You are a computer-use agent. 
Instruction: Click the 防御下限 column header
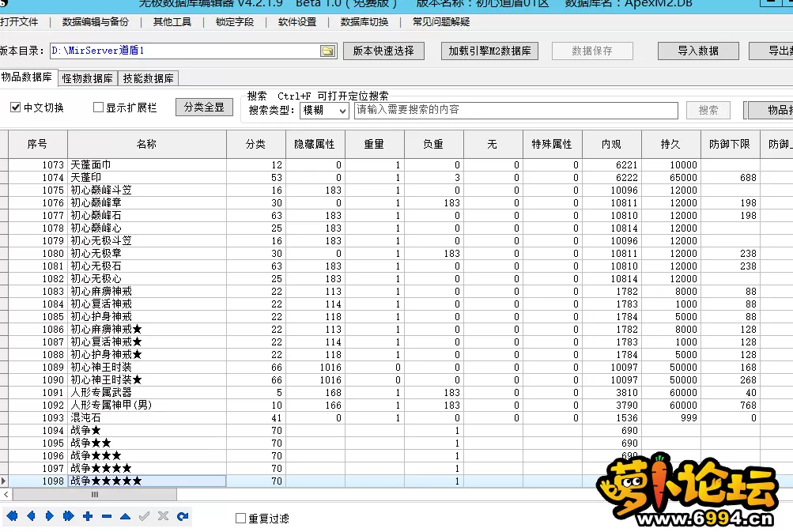pos(731,144)
